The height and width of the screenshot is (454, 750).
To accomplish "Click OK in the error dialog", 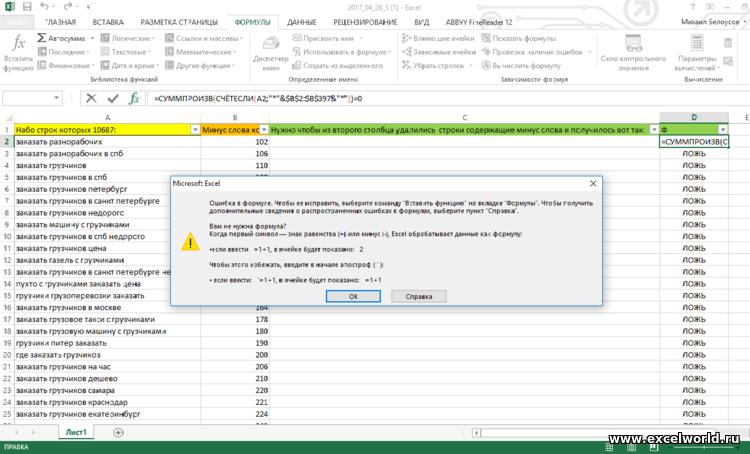I will coord(353,296).
